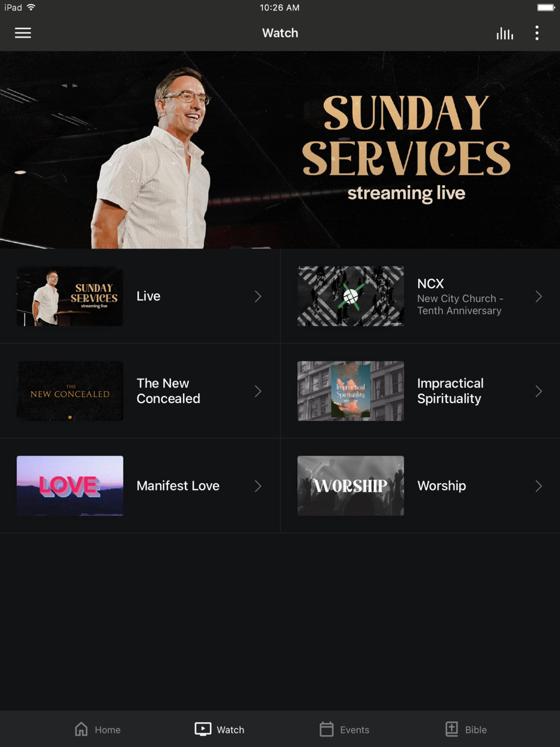Tap the Events calendar icon
Viewport: 560px width, 747px height.
click(326, 729)
